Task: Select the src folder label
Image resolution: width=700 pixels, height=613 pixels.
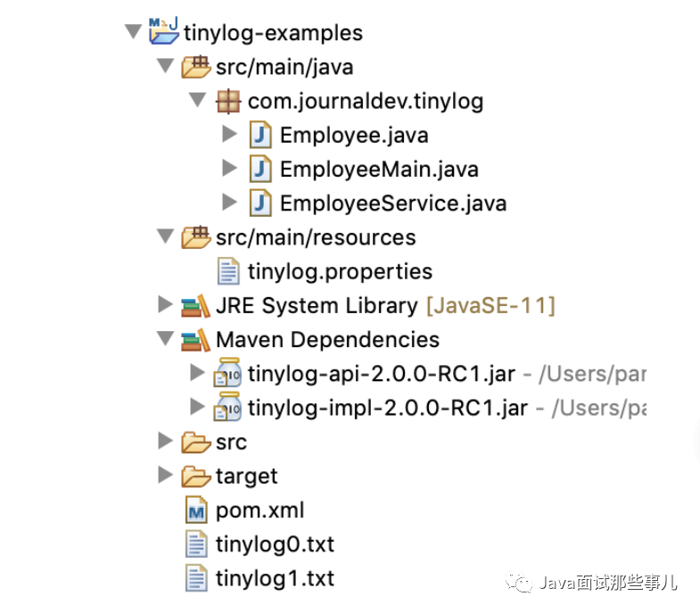Action: tap(231, 443)
